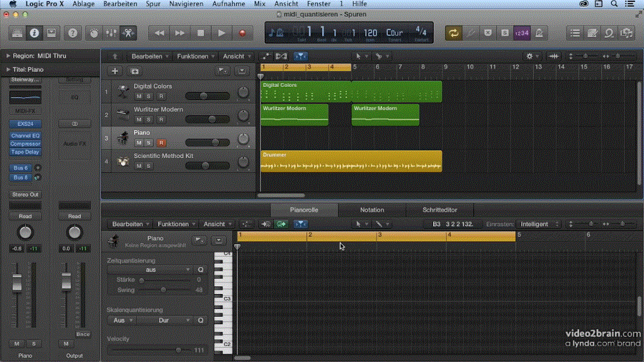Start playback with the Play button
Image resolution: width=644 pixels, height=362 pixels.
click(x=222, y=33)
